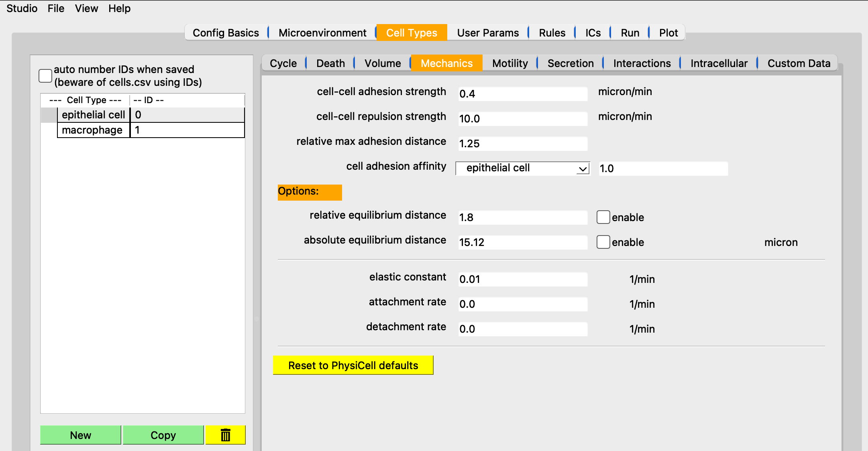Switch to Microenvironment tab
Screen dimensions: 868x451
[322, 33]
